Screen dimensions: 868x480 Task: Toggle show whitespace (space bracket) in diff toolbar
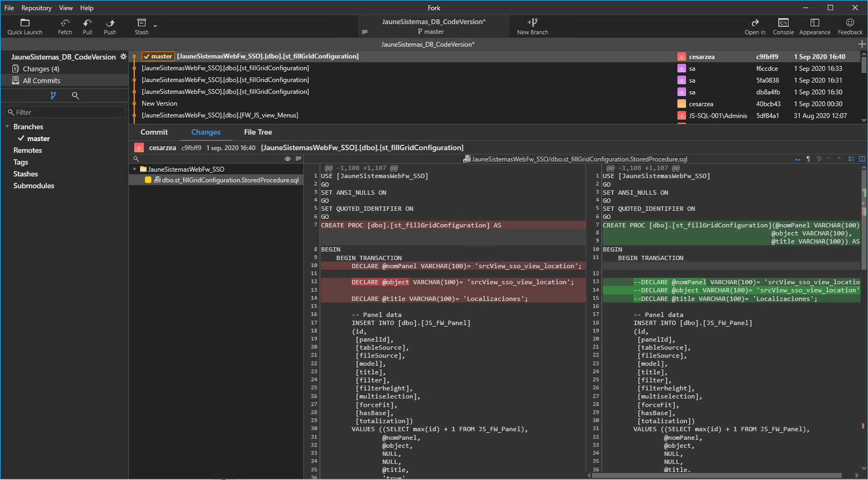click(x=798, y=159)
